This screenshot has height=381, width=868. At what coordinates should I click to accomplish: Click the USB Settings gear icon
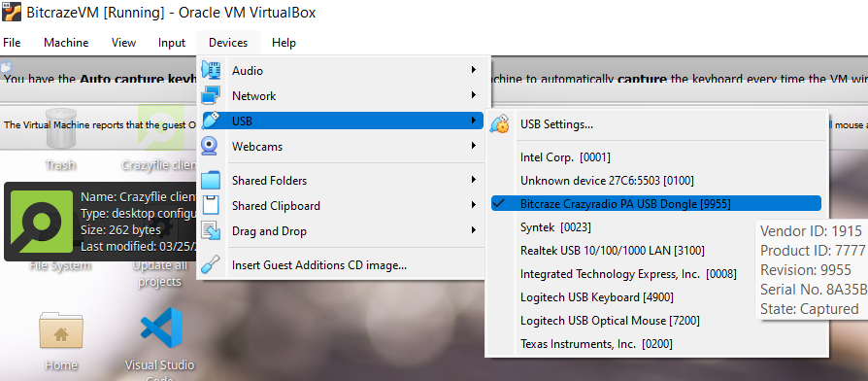(500, 124)
